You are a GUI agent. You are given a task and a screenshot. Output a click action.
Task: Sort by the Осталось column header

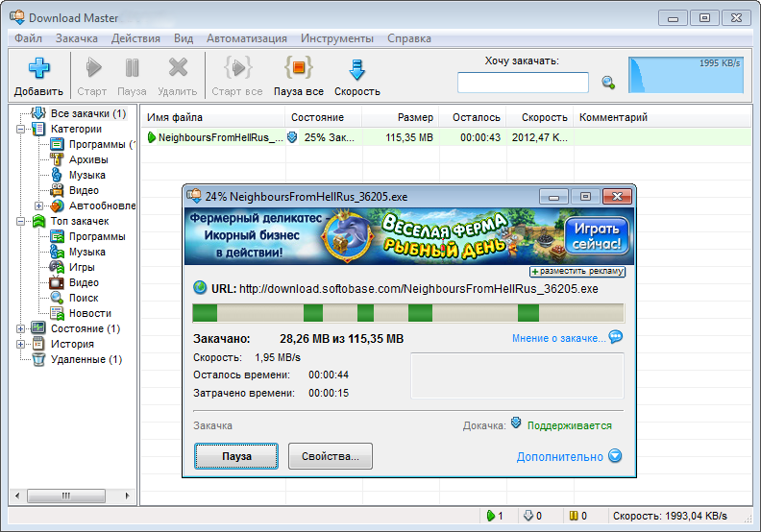tap(473, 117)
